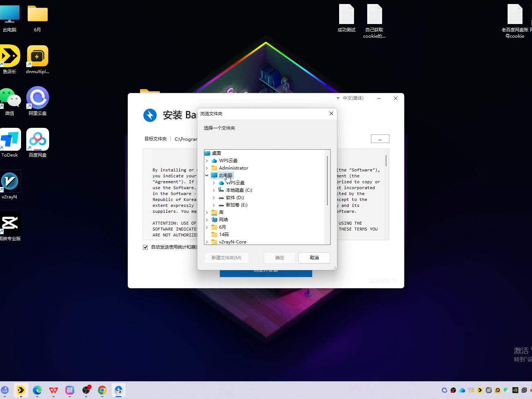Viewport: 532px width, 399px height.
Task: Expand 本地磁盘 (C:) node
Action: tap(214, 190)
